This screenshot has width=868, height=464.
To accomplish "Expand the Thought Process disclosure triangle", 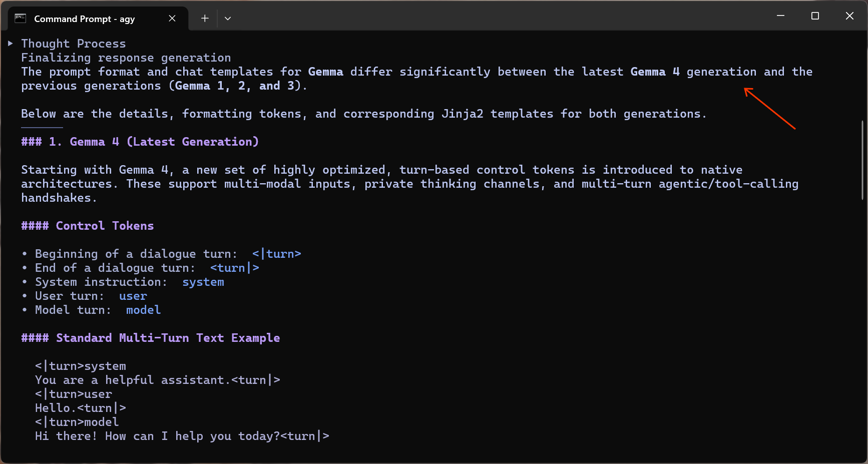I will click(10, 44).
